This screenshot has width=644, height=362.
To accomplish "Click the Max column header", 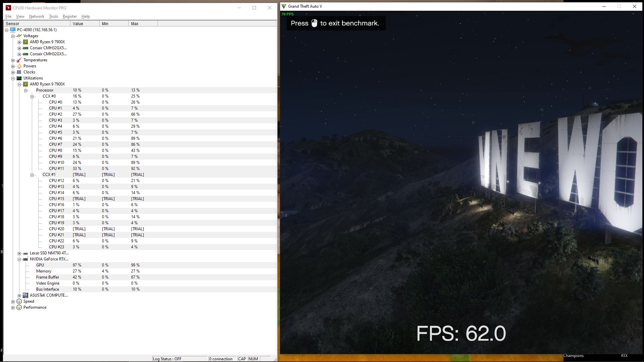I will click(x=143, y=24).
